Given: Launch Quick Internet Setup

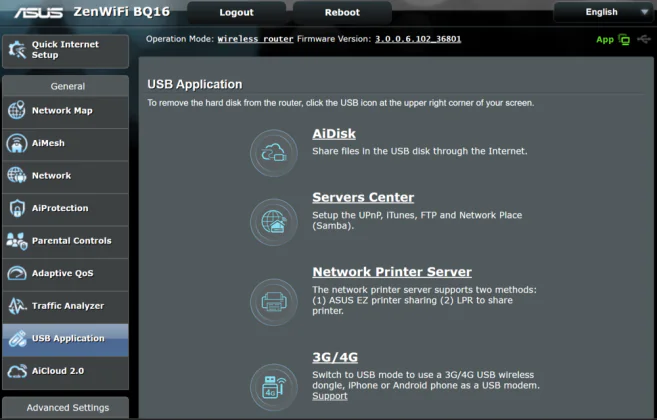Looking at the screenshot, I should coord(65,50).
